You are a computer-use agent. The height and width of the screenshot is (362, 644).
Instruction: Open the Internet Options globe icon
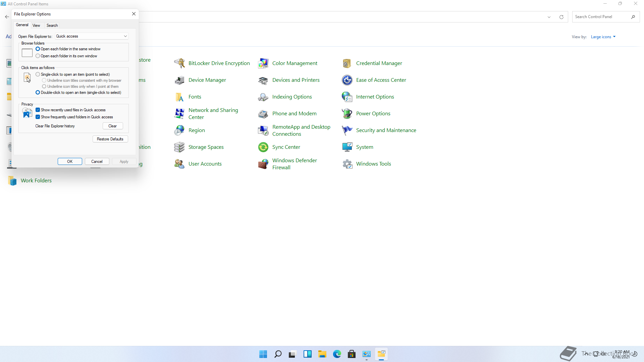(347, 97)
